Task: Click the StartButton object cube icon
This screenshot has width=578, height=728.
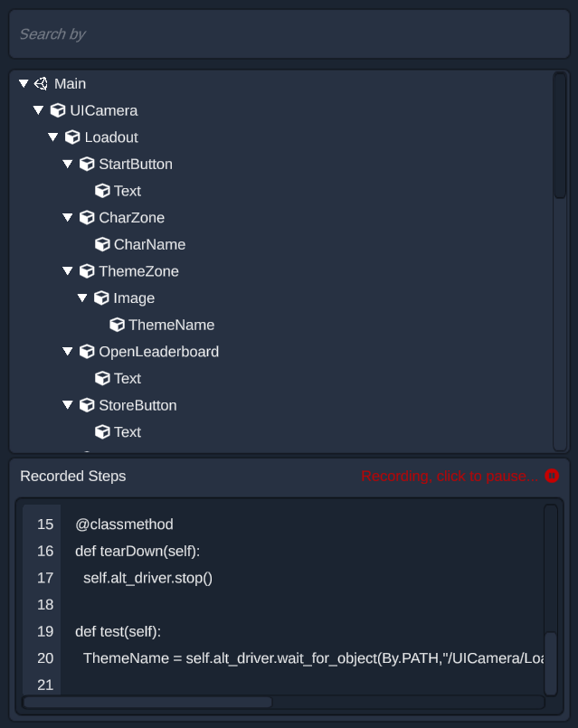Action: click(x=87, y=165)
